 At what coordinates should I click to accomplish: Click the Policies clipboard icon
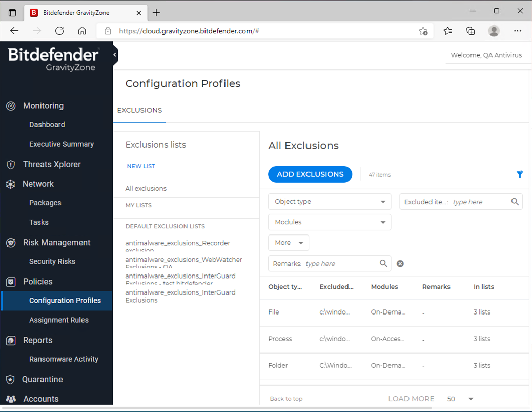click(11, 282)
